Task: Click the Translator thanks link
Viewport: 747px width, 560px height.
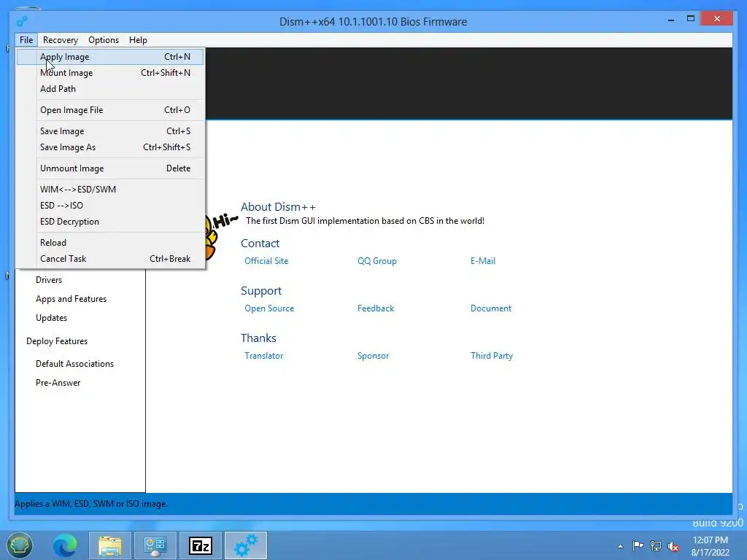Action: click(263, 356)
